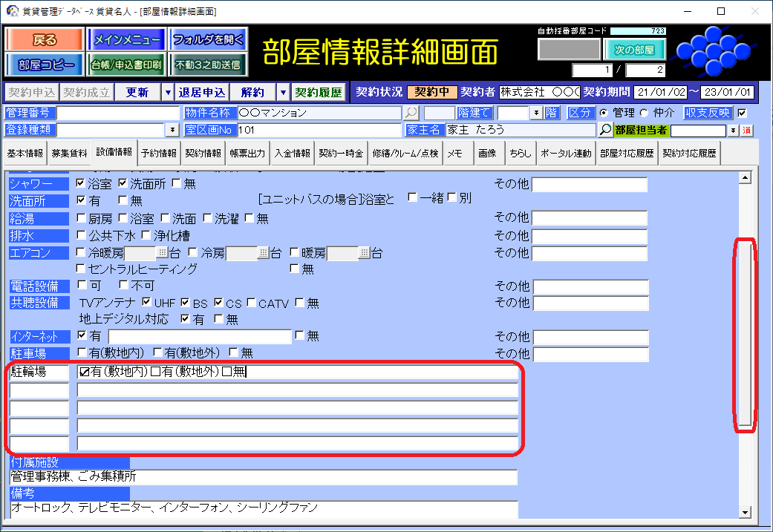The width and height of the screenshot is (773, 532).
Task: Click the search icon beside 家主名 field
Action: point(605,131)
